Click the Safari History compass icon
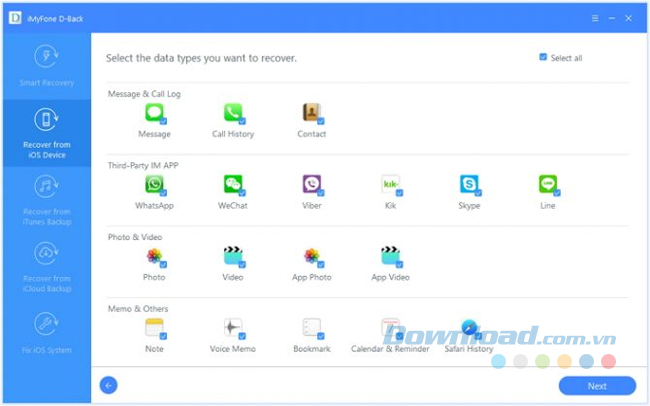The image size is (650, 406). (469, 328)
